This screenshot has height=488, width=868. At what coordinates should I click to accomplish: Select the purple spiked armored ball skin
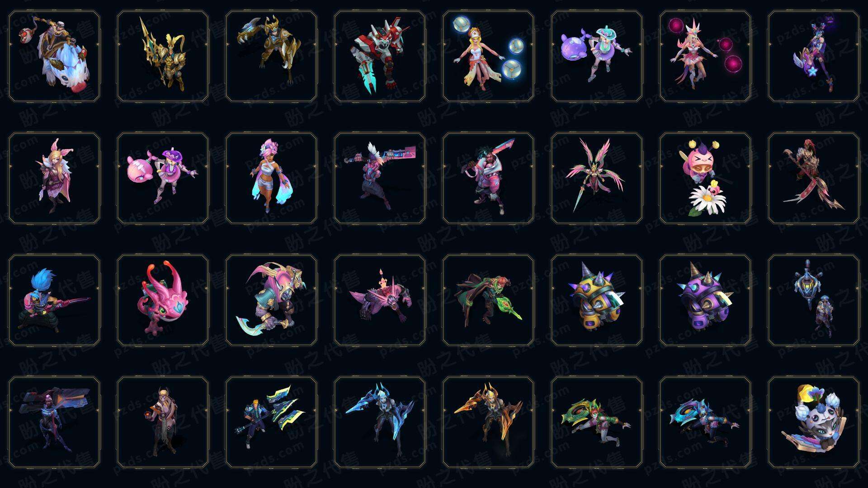pyautogui.click(x=705, y=300)
